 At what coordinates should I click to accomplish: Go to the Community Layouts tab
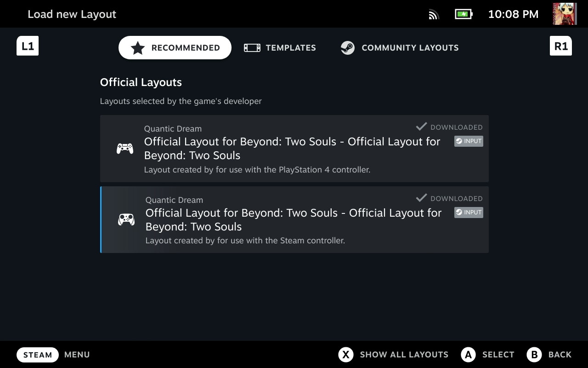(x=399, y=48)
